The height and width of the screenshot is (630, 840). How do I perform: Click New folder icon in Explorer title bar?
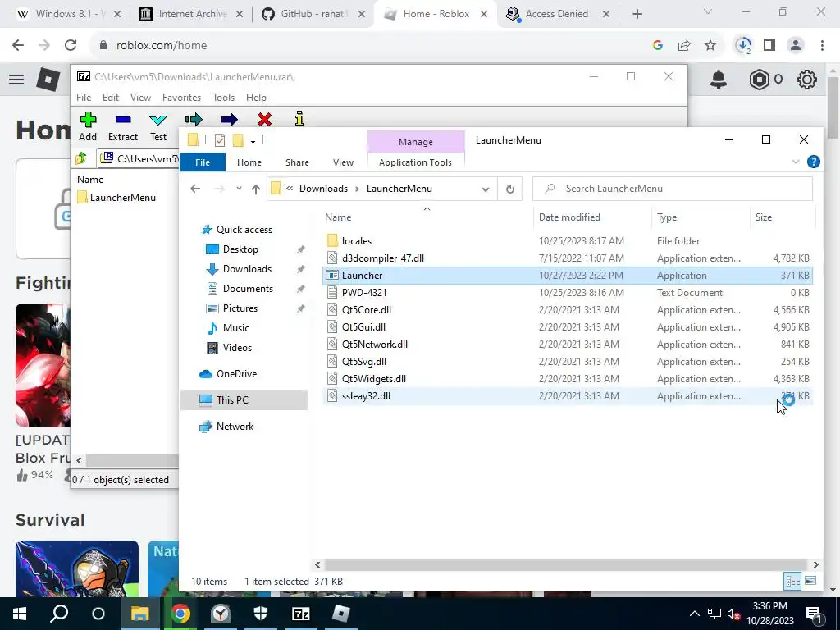[x=238, y=140]
